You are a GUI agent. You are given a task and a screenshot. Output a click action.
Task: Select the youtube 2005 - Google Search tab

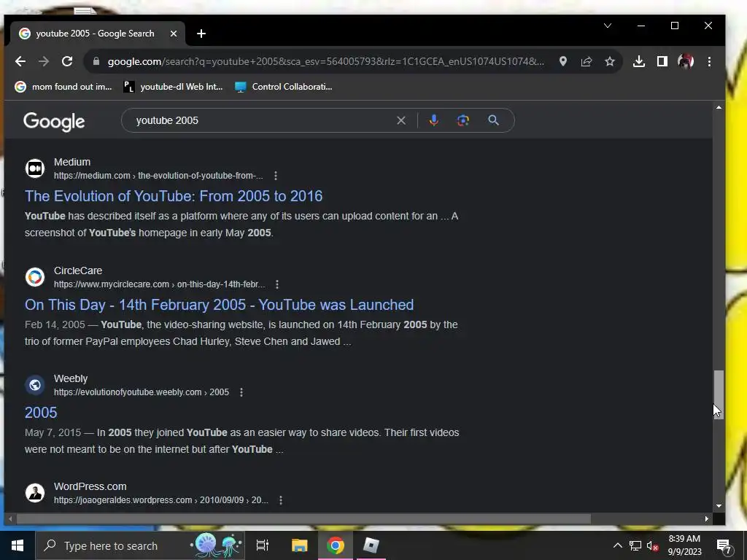pos(96,34)
